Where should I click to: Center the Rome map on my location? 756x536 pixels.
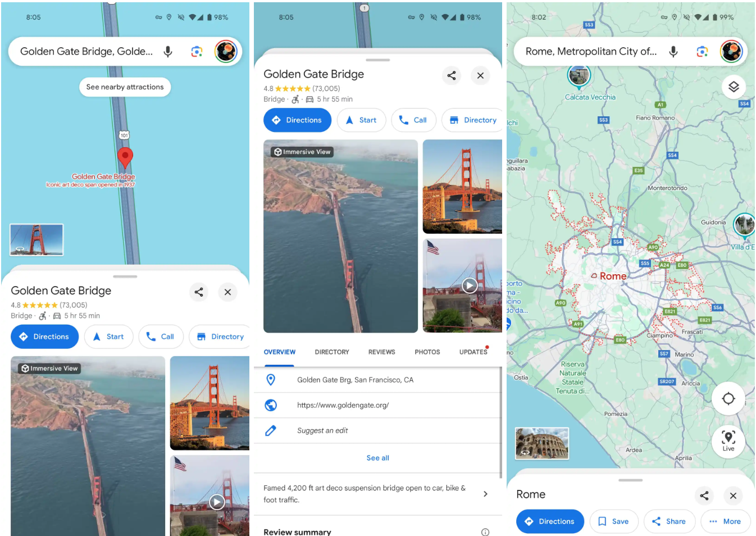coord(728,398)
